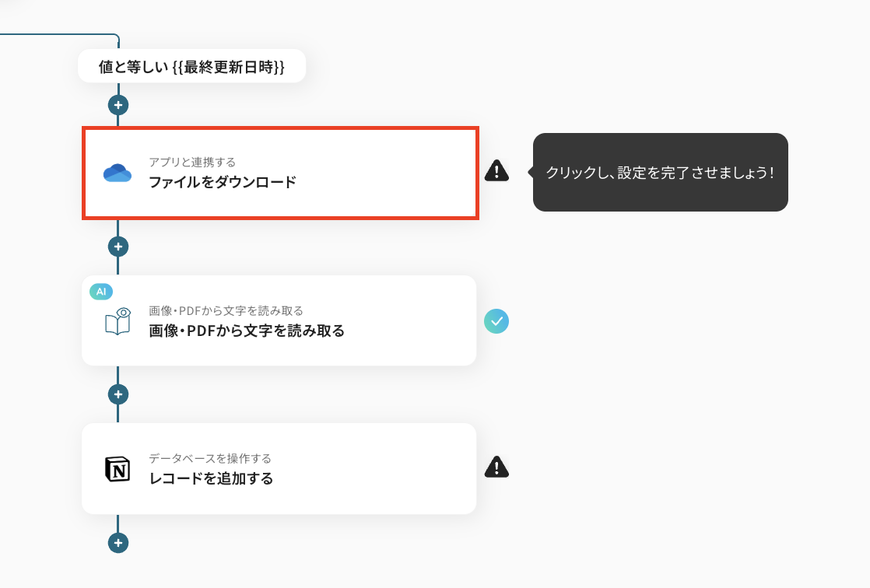Screen dimensions: 870x588
Task: Click the アプリと連携する subtitle label
Action: 192,163
